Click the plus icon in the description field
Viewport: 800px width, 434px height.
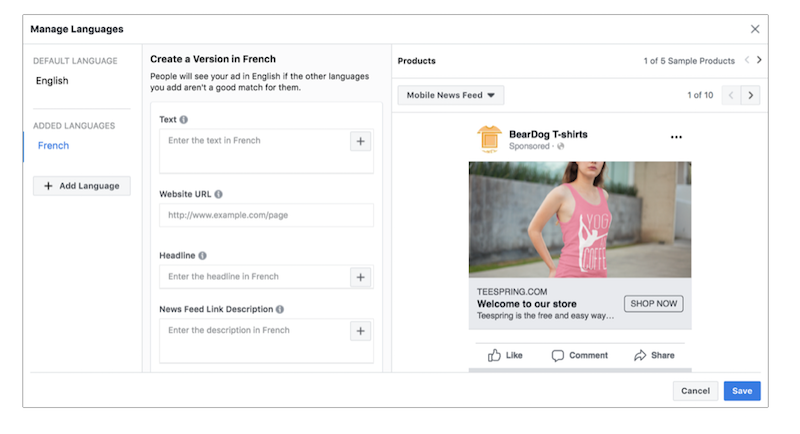point(361,331)
